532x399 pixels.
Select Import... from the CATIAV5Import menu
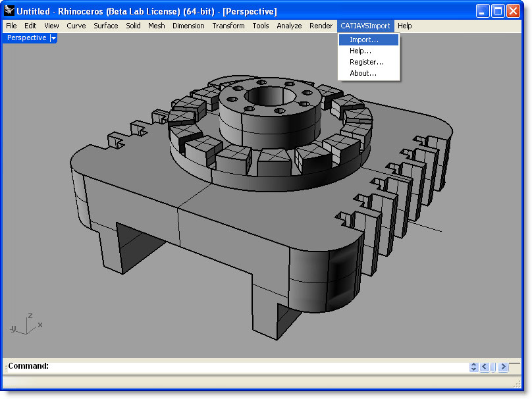click(x=364, y=40)
